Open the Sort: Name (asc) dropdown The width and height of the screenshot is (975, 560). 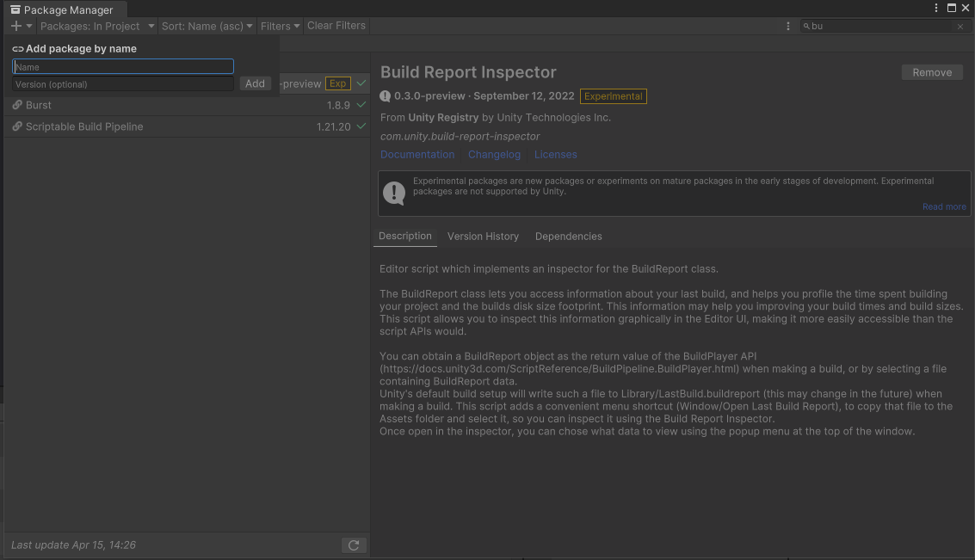pyautogui.click(x=207, y=26)
